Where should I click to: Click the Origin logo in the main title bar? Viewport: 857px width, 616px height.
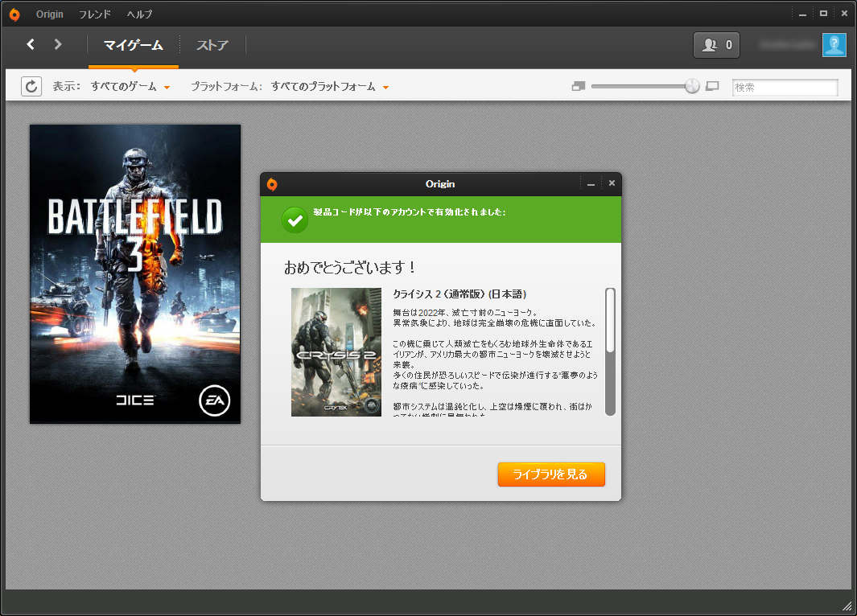(14, 14)
